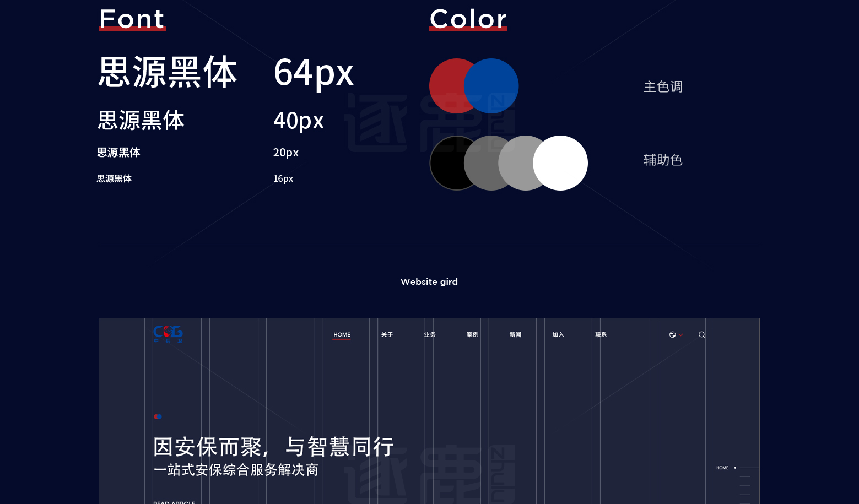Select the white auxiliary color swatch

pos(562,162)
